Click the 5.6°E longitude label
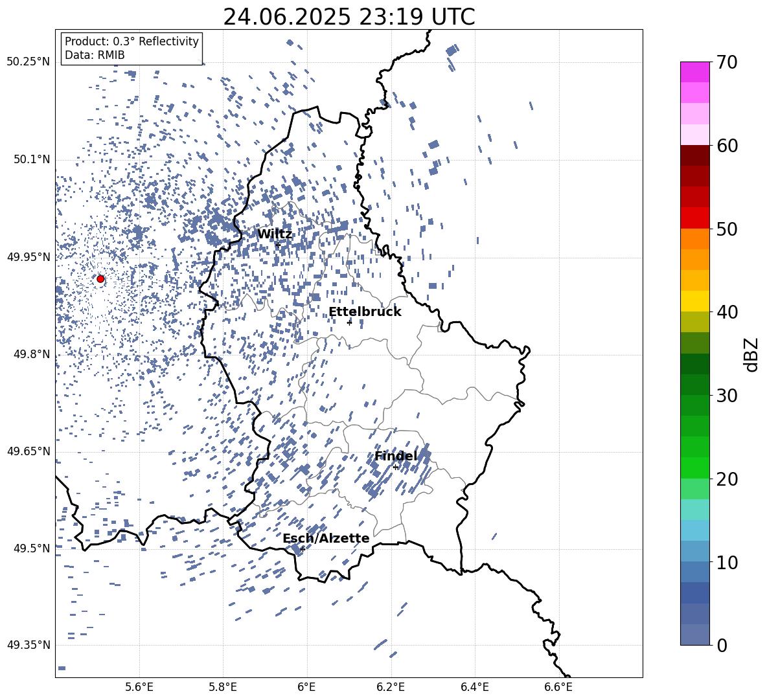767x700 pixels. (x=139, y=687)
